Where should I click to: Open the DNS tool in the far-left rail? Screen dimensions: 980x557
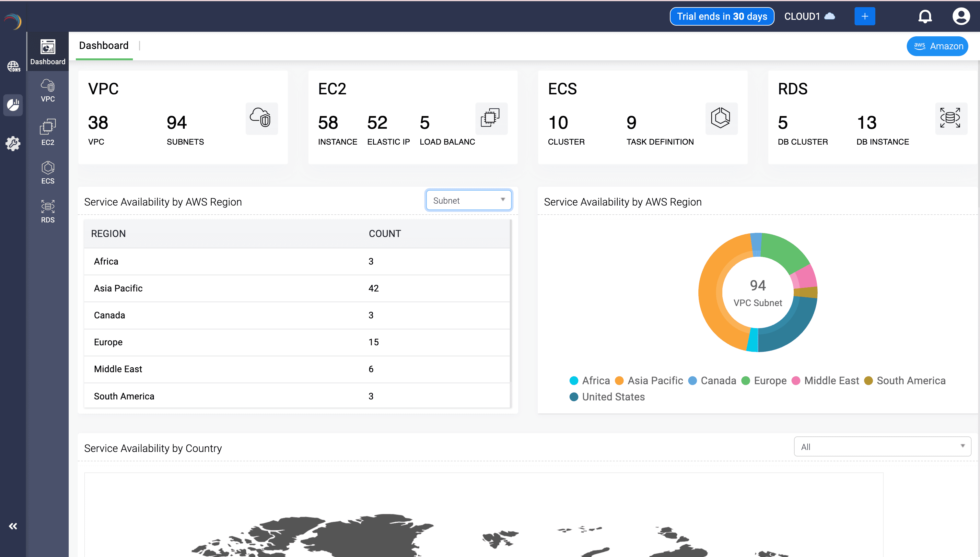pyautogui.click(x=13, y=66)
